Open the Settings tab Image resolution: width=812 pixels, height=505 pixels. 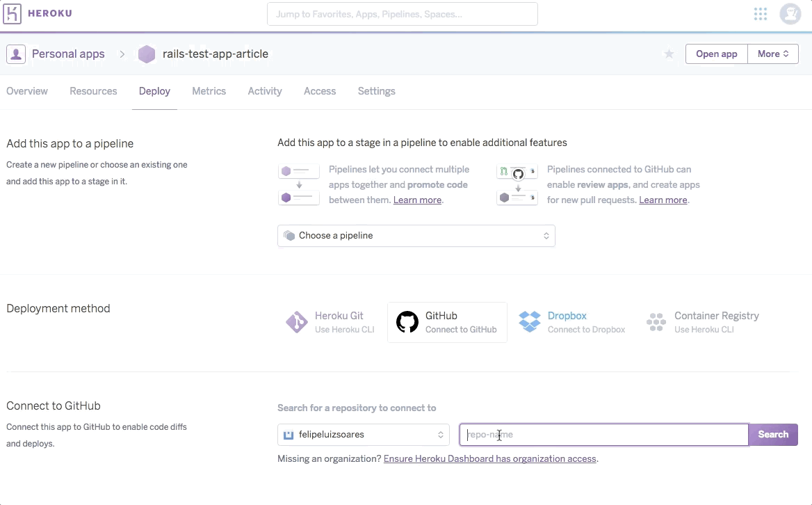point(377,91)
